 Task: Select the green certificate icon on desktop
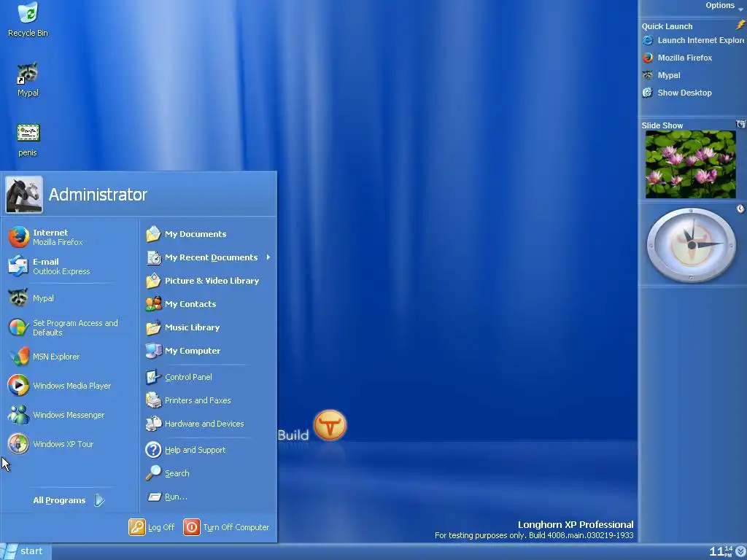pyautogui.click(x=28, y=133)
